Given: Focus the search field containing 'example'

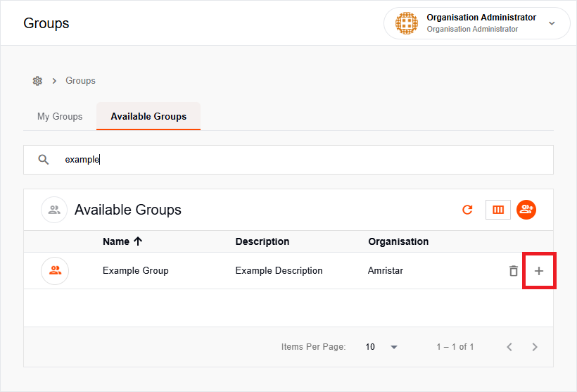Looking at the screenshot, I should click(288, 159).
